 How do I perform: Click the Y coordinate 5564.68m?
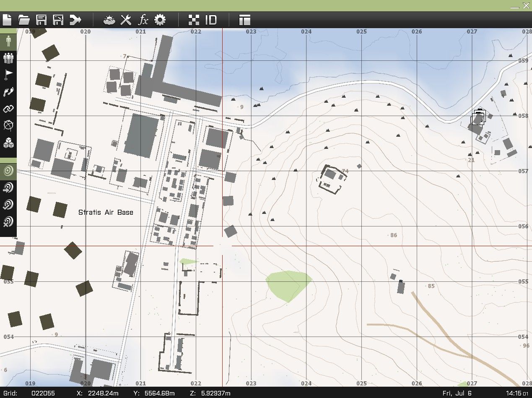(159, 393)
